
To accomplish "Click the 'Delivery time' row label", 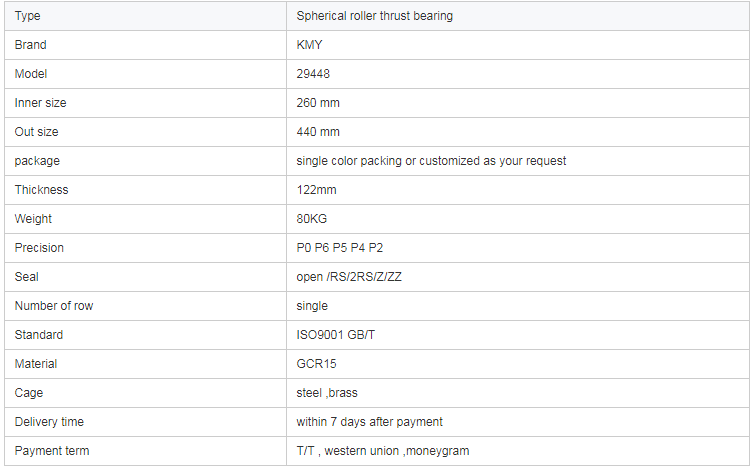I will [51, 422].
